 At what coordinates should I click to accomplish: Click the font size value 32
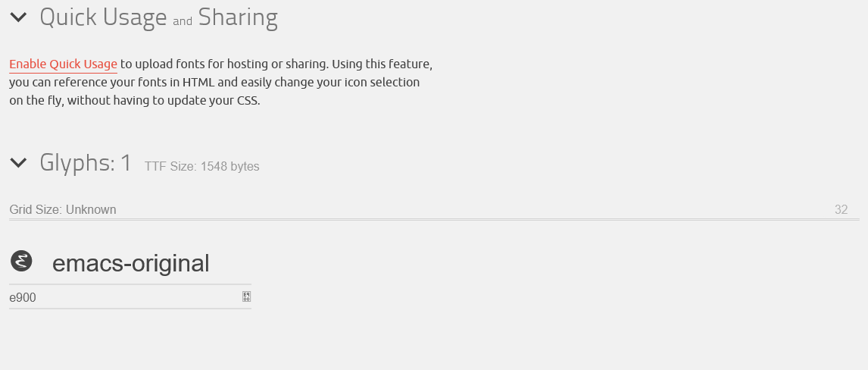pyautogui.click(x=841, y=209)
